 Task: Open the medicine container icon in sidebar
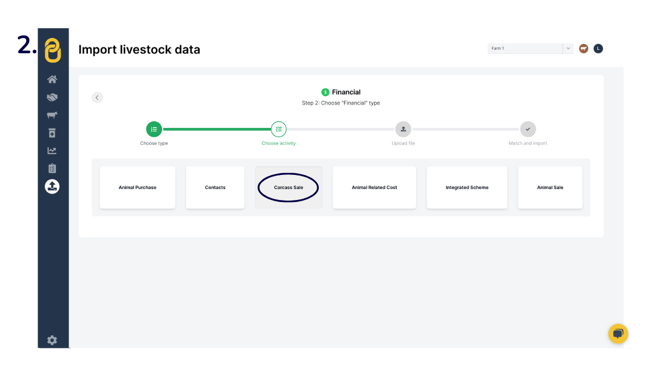(x=52, y=133)
